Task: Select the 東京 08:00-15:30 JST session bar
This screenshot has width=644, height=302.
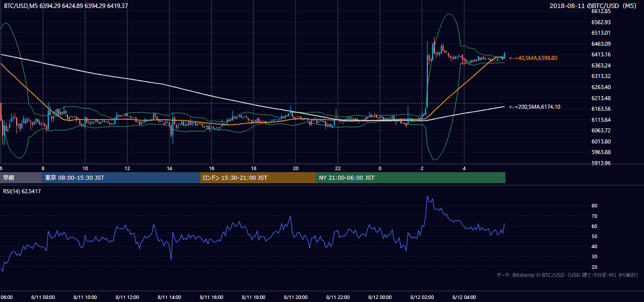Action: [x=121, y=178]
